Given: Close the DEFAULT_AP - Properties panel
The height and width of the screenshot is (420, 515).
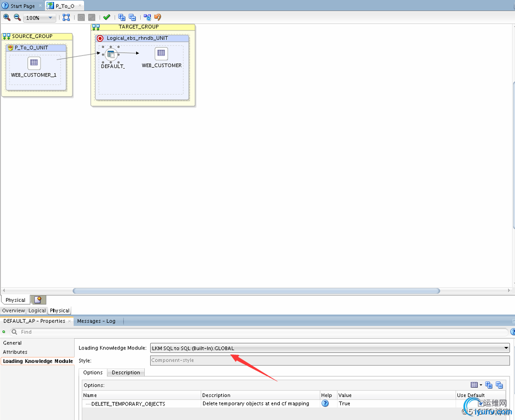Looking at the screenshot, I should (x=70, y=321).
